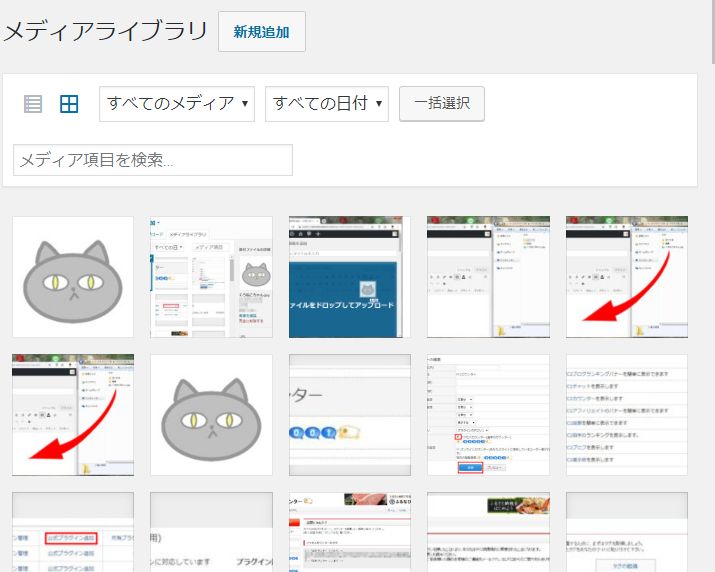Image resolution: width=715 pixels, height=572 pixels.
Task: Click the page vertical scrollbar
Action: pos(713,32)
